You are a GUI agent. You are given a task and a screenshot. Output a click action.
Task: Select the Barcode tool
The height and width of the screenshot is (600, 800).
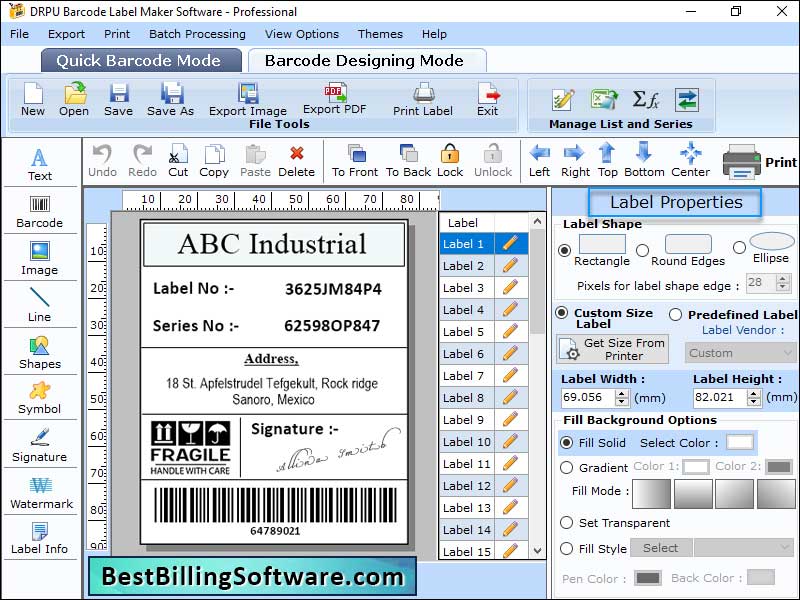[x=40, y=210]
